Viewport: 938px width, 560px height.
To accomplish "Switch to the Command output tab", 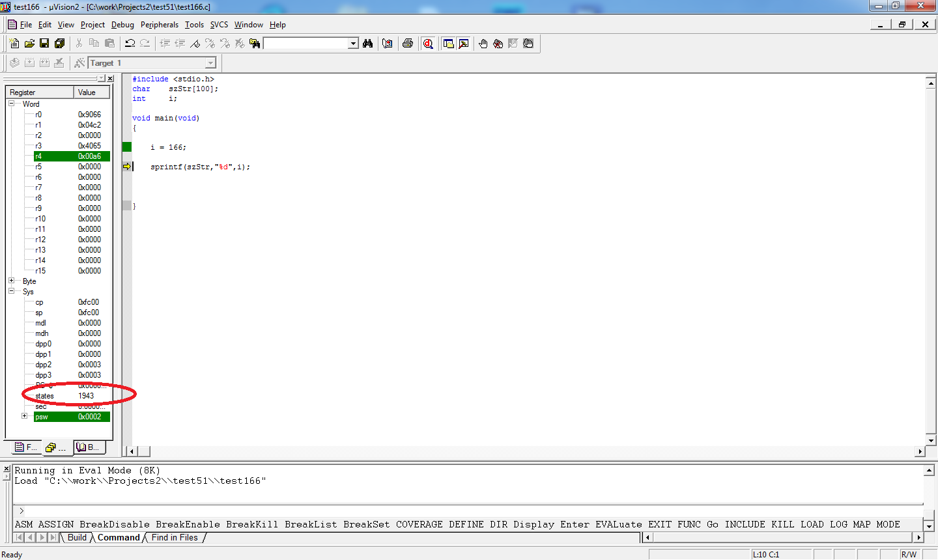I will coord(119,537).
